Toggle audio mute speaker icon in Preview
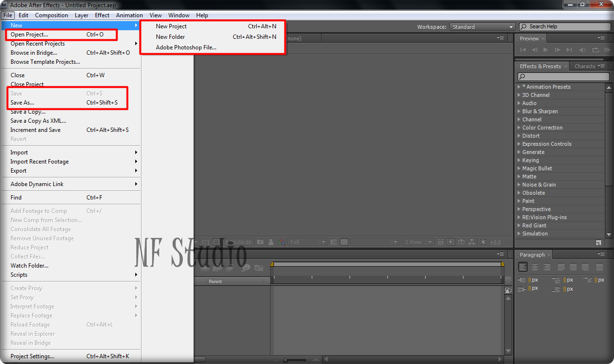The width and height of the screenshot is (614, 364). (x=582, y=50)
